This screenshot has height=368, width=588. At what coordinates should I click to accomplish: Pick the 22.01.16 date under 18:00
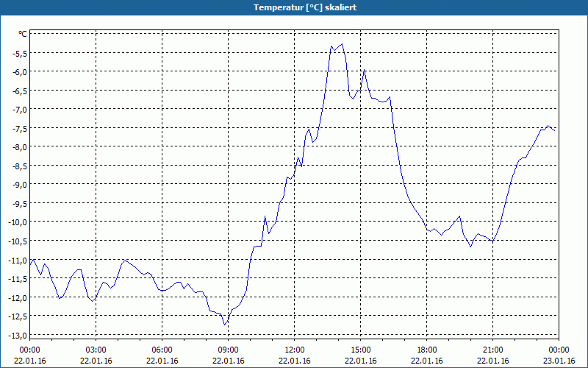click(427, 361)
